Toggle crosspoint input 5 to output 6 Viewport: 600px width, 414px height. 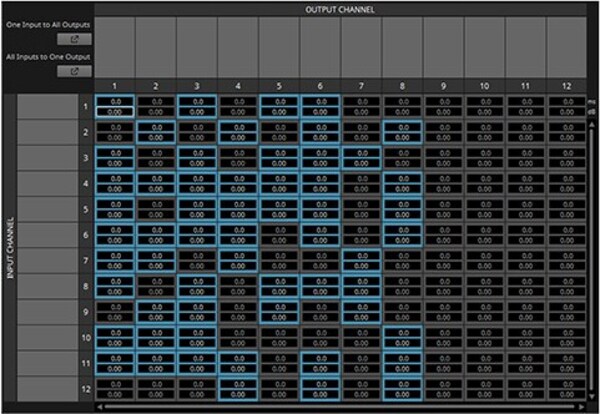(x=321, y=209)
